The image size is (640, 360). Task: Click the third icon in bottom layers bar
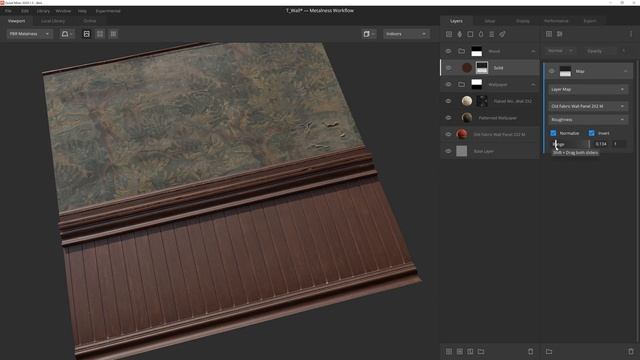(470, 351)
